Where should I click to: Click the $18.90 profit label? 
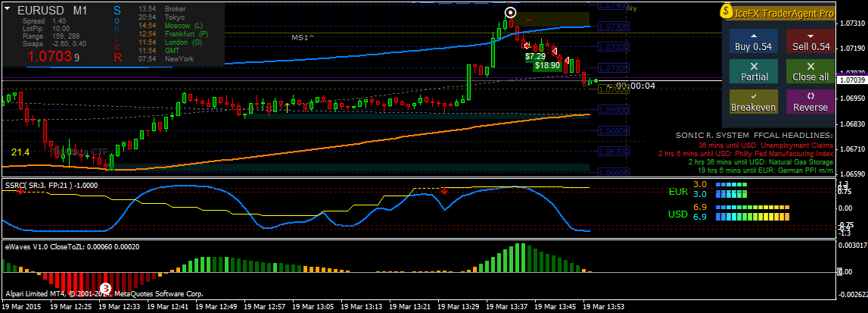(x=547, y=65)
